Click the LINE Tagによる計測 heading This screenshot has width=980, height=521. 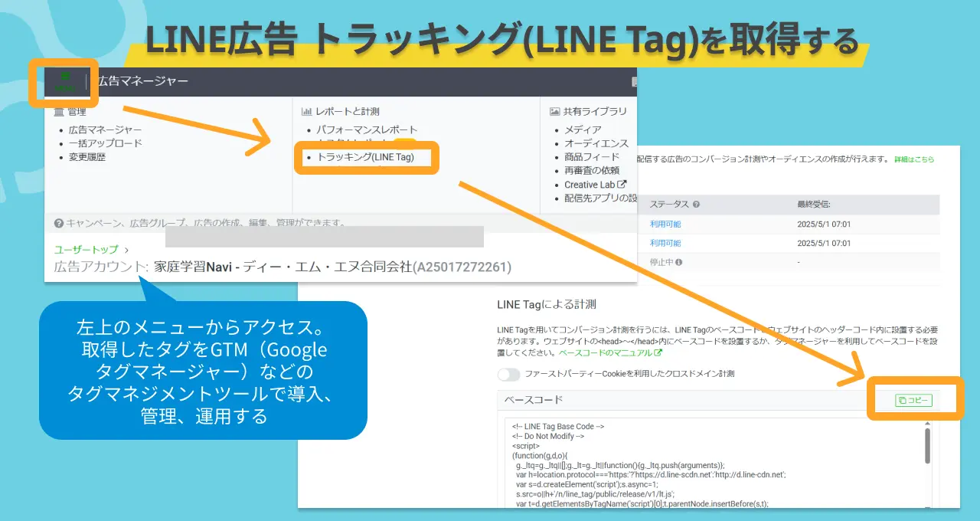[546, 304]
